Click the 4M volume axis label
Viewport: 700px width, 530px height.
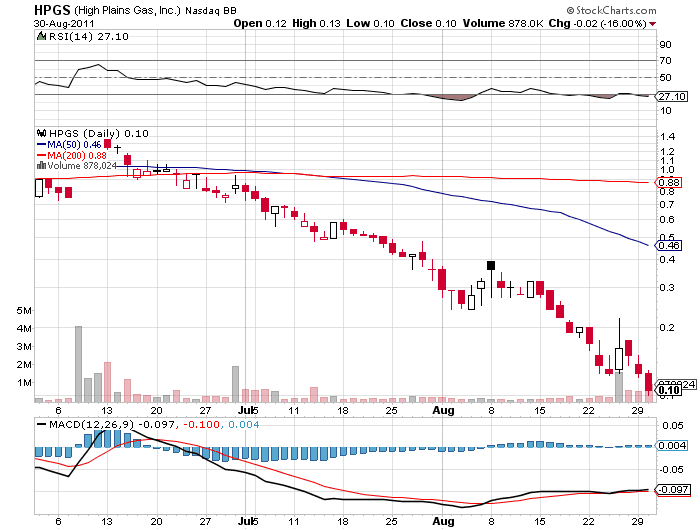click(x=24, y=329)
